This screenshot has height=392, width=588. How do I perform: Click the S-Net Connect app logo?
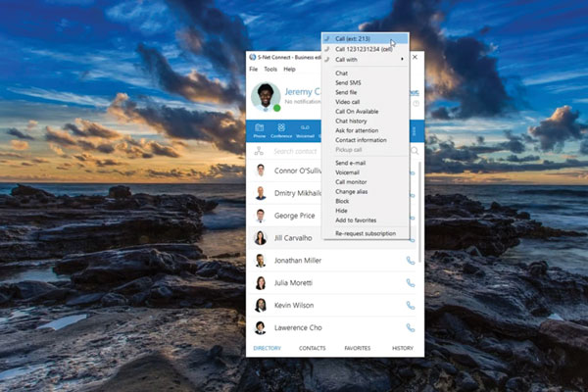point(253,57)
